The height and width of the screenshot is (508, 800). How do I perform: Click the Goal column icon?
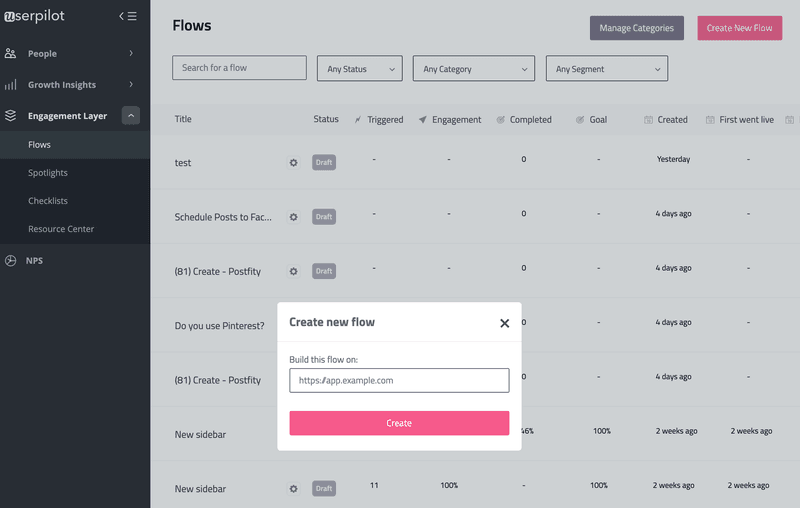click(580, 119)
